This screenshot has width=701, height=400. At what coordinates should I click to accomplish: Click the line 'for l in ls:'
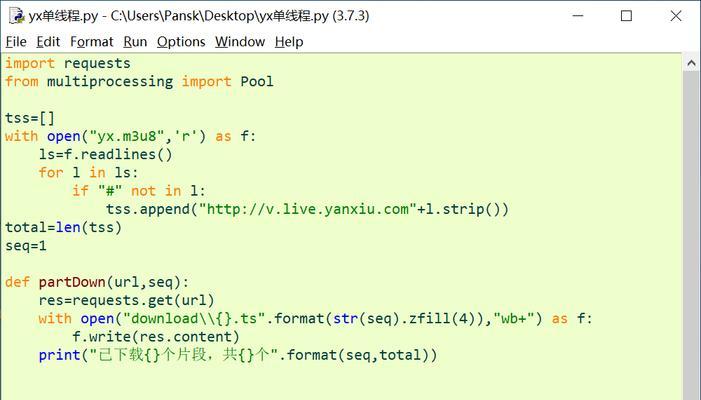click(89, 173)
